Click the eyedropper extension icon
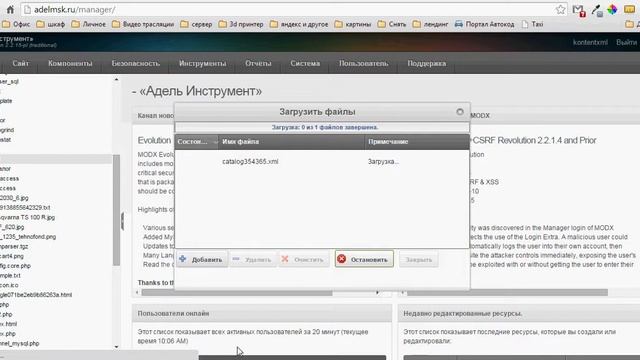This screenshot has height=360, width=640. click(x=597, y=10)
